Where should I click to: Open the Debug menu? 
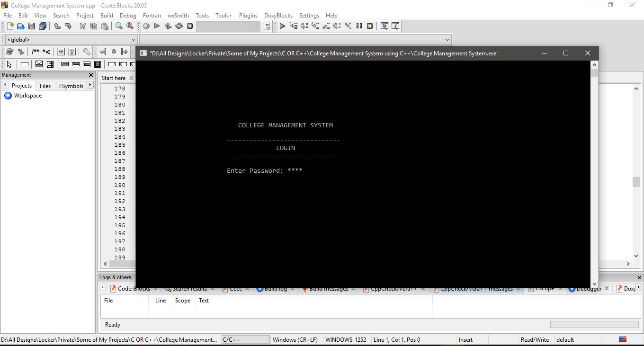tap(128, 16)
